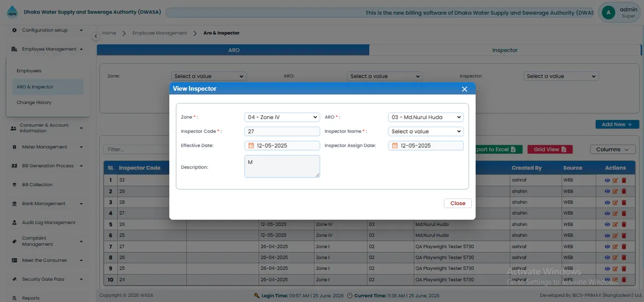Collapse the Employee Management chevron
Image resolution: width=644 pixels, height=302 pixels.
pyautogui.click(x=81, y=49)
